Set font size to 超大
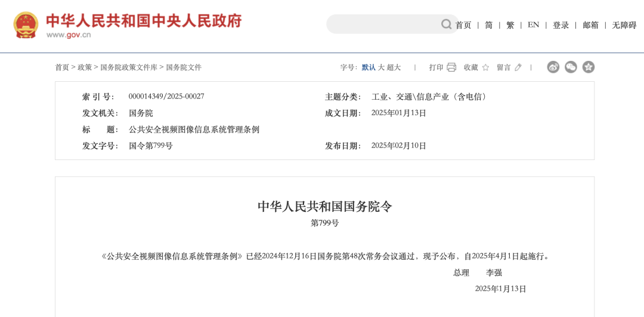The image size is (644, 317). [x=394, y=67]
